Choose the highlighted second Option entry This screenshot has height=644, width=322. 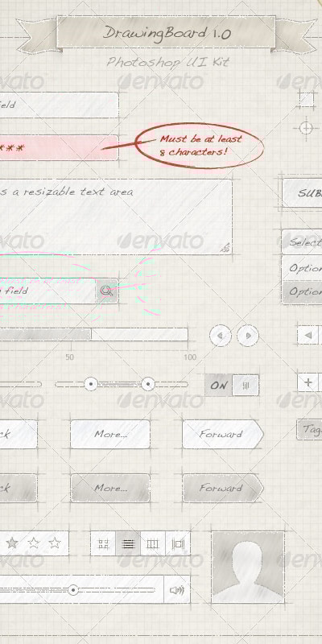pyautogui.click(x=303, y=292)
